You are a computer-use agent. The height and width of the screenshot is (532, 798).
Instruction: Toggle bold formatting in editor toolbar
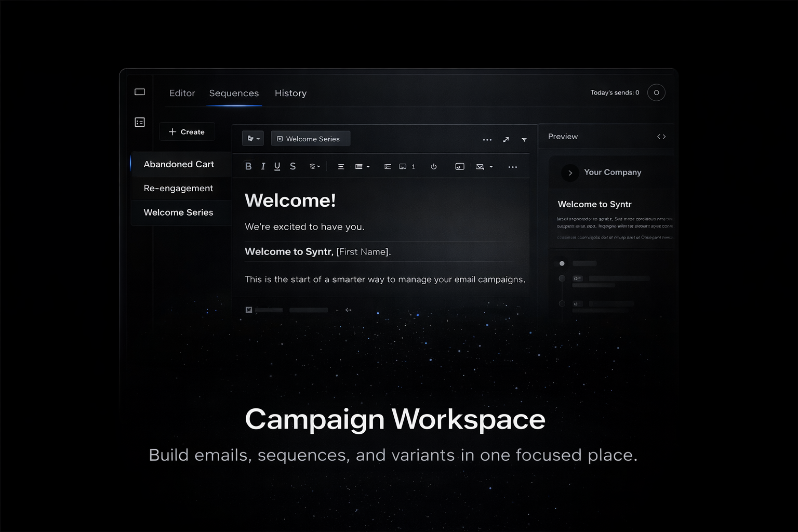(248, 166)
